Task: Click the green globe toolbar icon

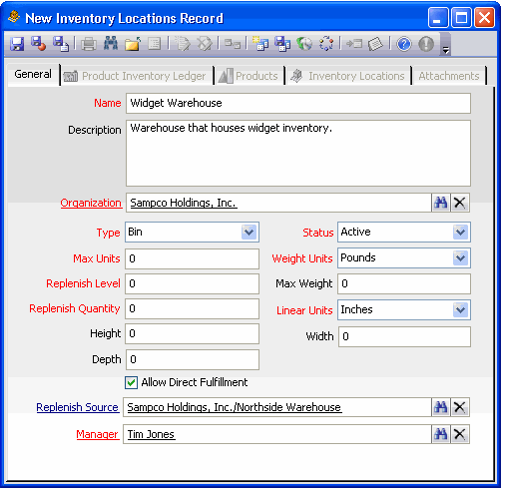Action: point(304,44)
